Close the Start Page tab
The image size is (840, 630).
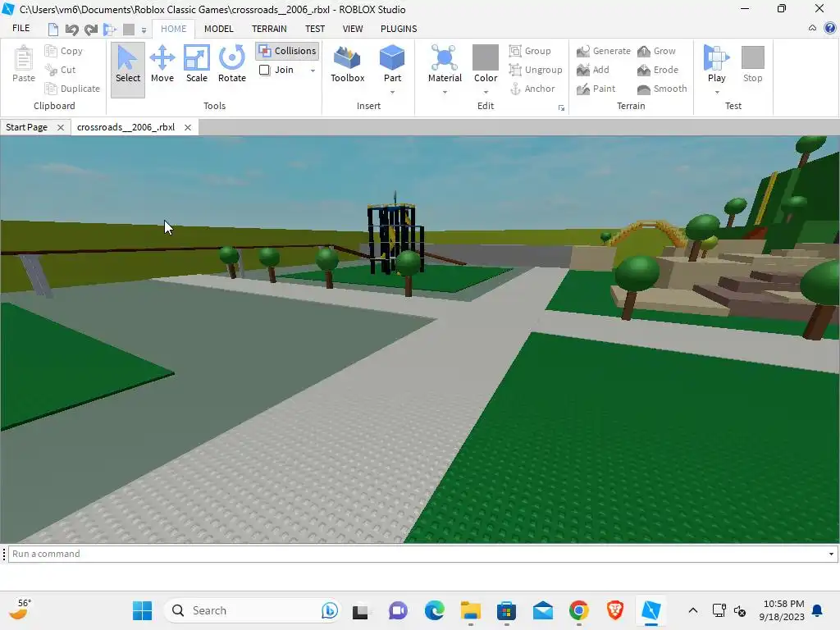(x=61, y=127)
